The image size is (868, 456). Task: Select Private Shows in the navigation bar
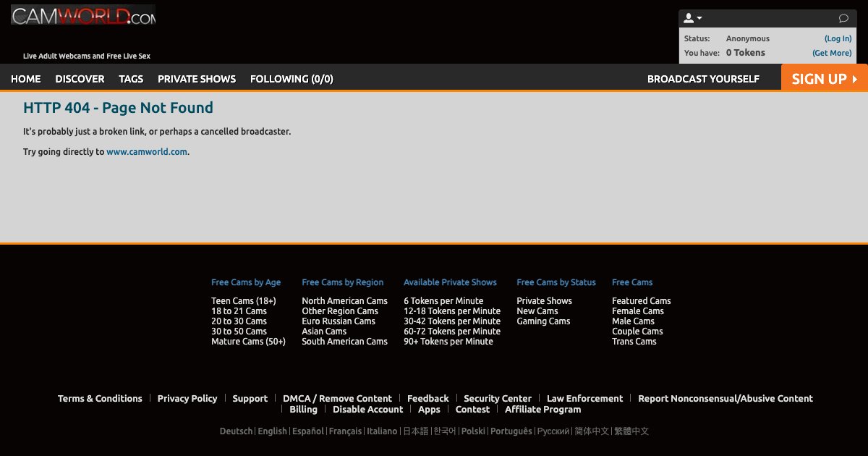pos(197,79)
